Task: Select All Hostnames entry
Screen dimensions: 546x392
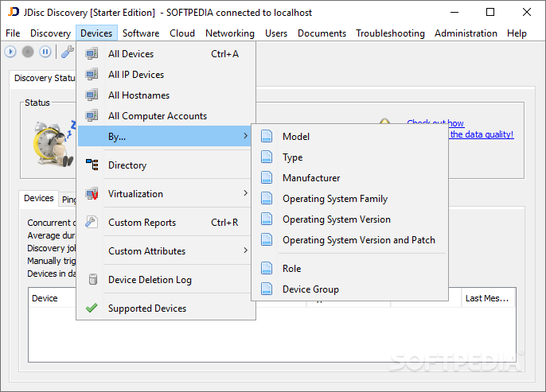Action: click(x=166, y=95)
